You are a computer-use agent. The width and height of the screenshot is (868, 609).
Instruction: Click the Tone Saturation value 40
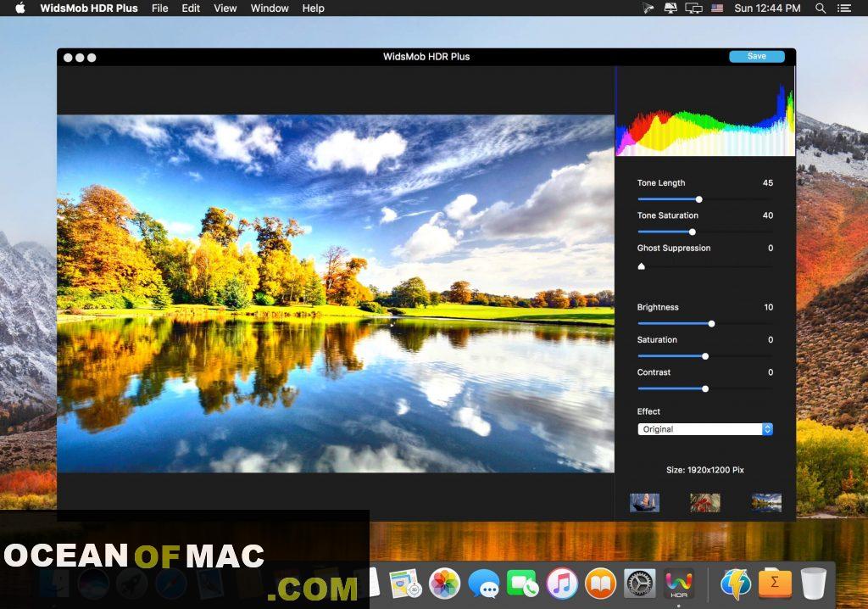[x=768, y=215]
